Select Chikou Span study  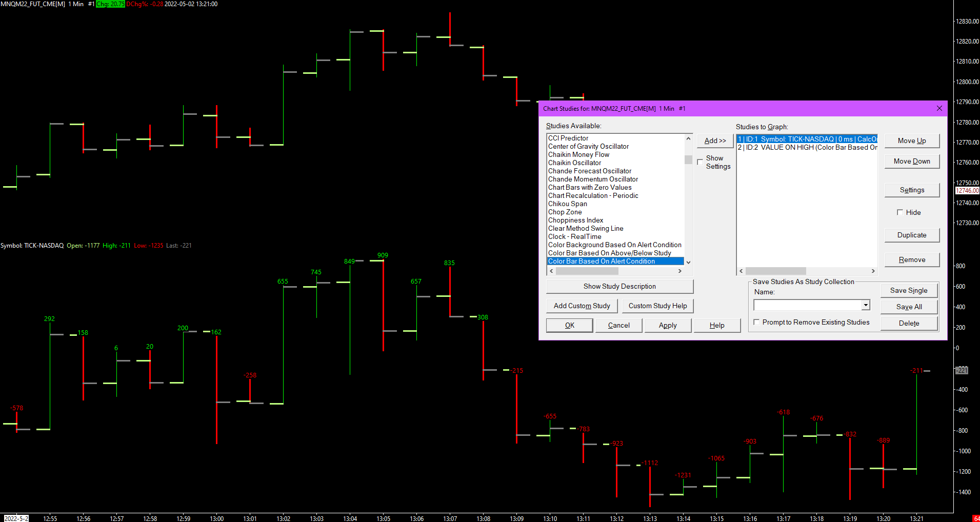(615, 204)
